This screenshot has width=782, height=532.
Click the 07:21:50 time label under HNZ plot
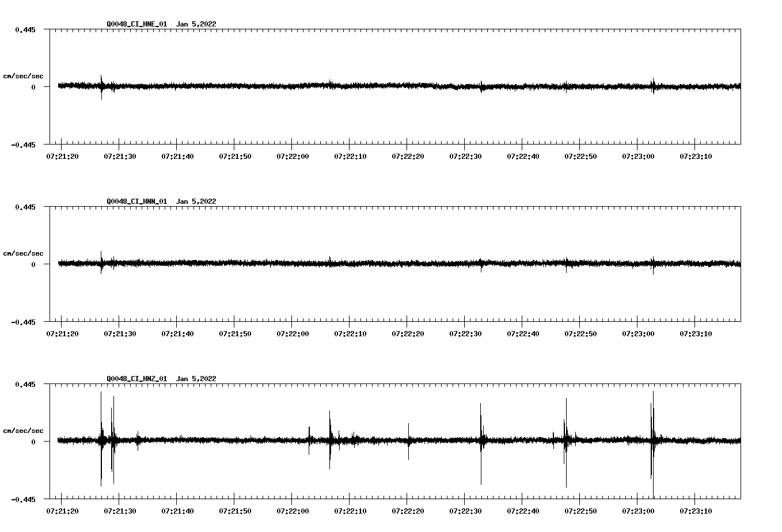(x=235, y=511)
